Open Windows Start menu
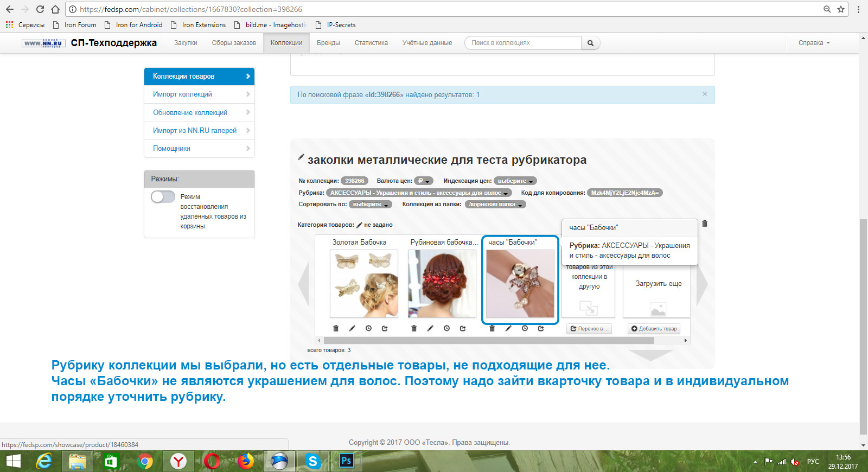 tap(13, 461)
